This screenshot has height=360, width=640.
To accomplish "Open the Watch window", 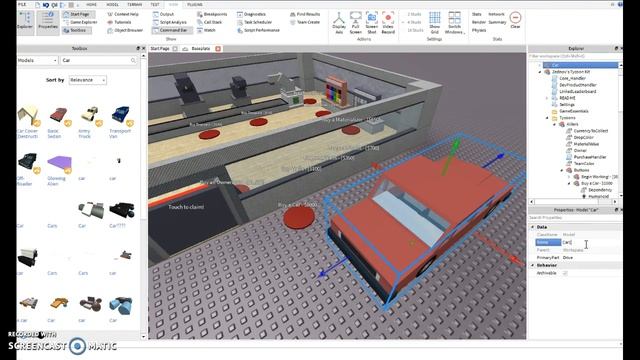I will [206, 30].
